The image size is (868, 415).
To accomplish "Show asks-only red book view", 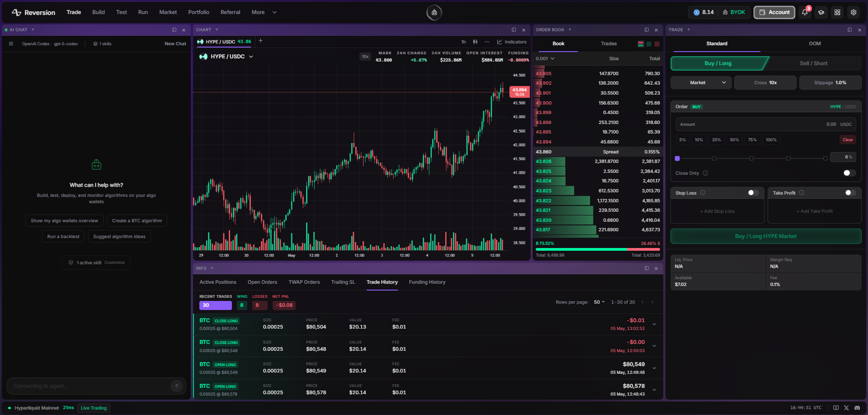I will click(x=657, y=44).
